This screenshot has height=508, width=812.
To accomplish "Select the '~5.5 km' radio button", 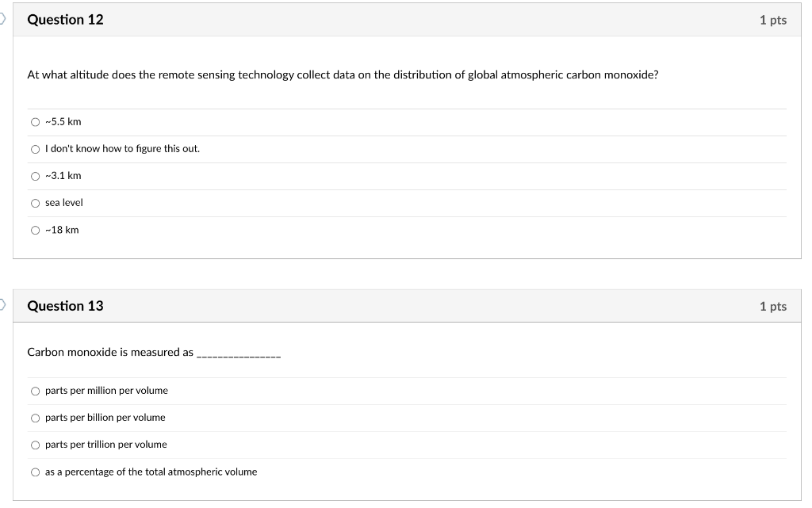I will click(x=35, y=122).
